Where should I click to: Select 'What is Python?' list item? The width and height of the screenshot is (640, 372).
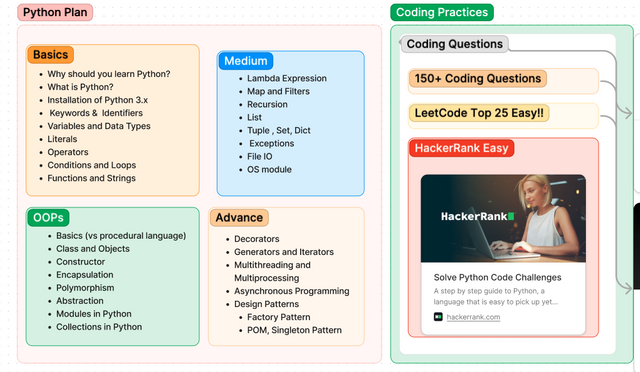[80, 87]
